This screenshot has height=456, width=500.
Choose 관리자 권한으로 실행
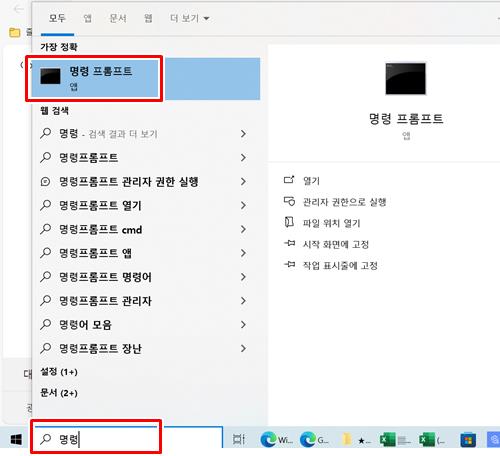[x=344, y=202]
